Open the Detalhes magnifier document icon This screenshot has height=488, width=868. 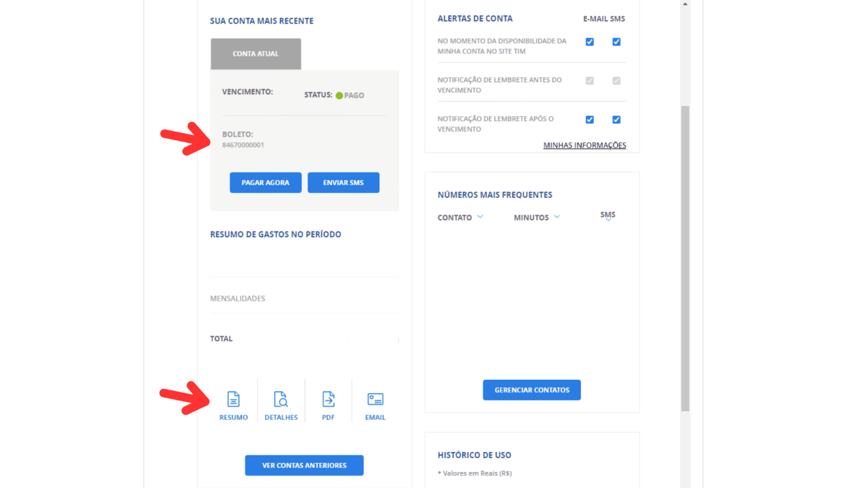coord(281,399)
